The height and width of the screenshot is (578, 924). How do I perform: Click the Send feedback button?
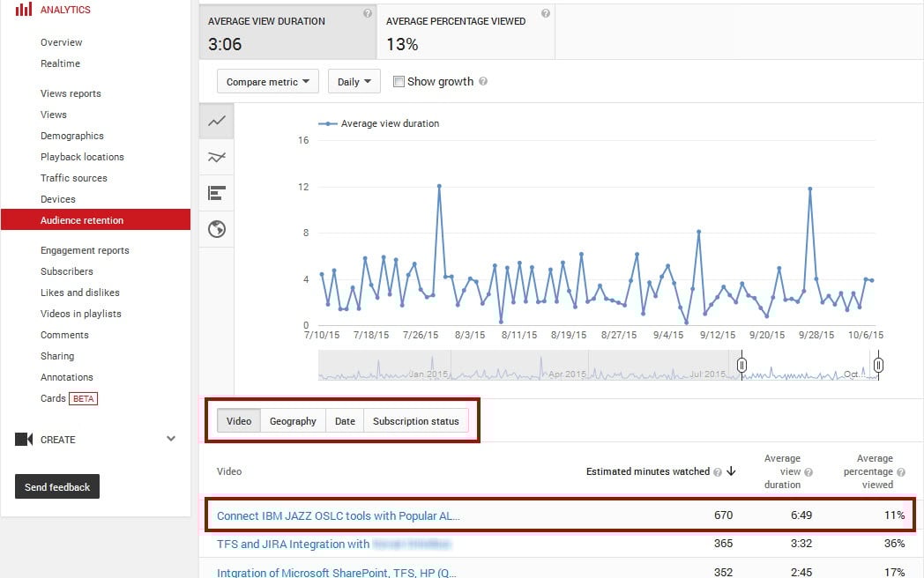coord(57,486)
